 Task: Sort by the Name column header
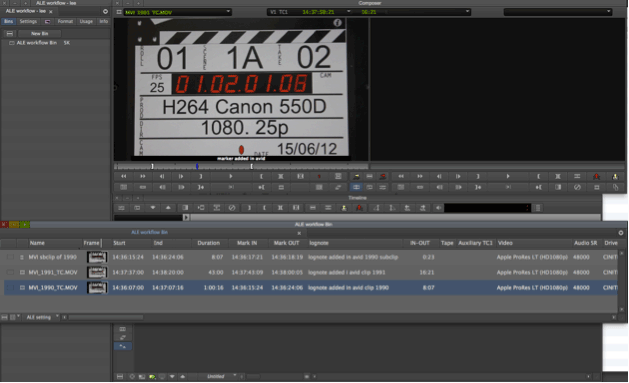[x=37, y=243]
